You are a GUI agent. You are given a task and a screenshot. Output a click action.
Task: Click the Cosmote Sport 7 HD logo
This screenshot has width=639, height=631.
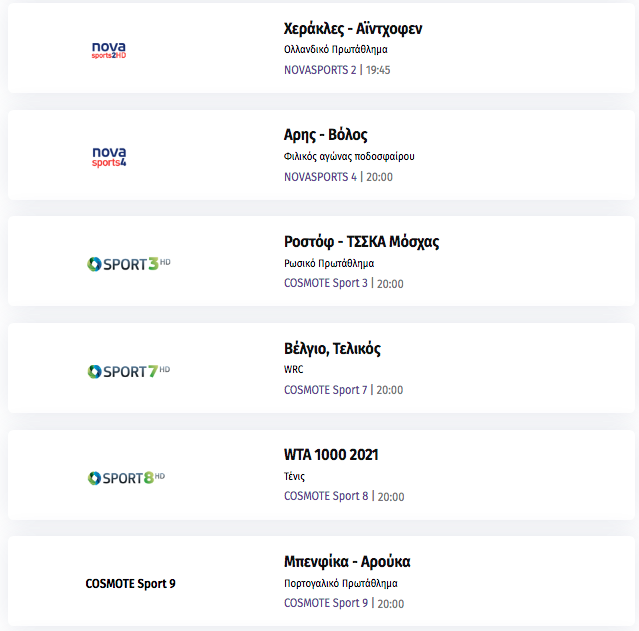click(129, 371)
